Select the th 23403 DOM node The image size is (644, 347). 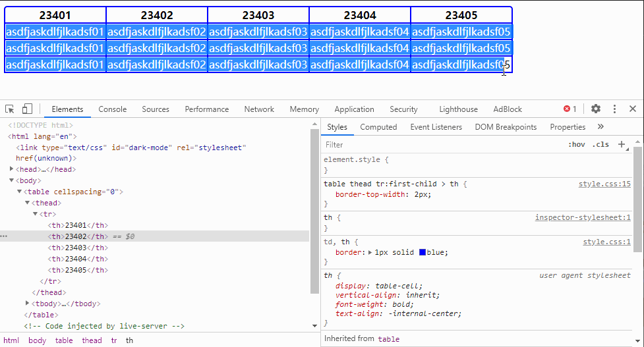pyautogui.click(x=78, y=248)
